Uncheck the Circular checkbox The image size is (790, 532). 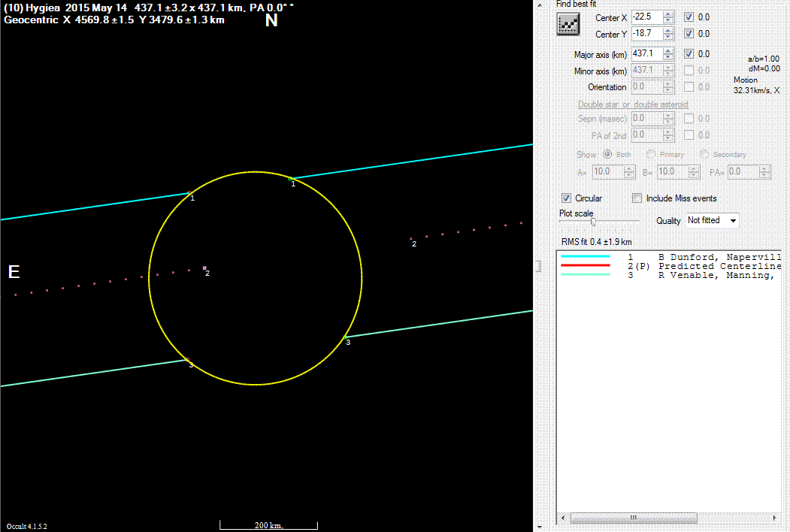[x=566, y=198]
